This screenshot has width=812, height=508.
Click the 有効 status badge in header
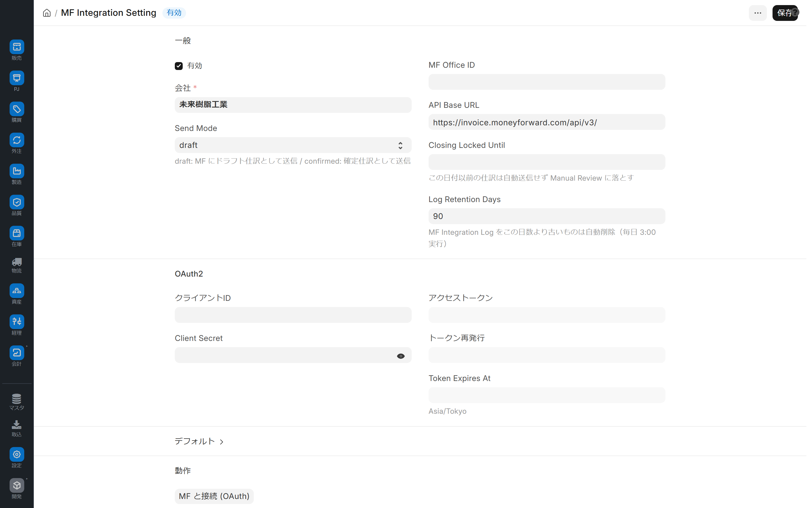pos(174,13)
